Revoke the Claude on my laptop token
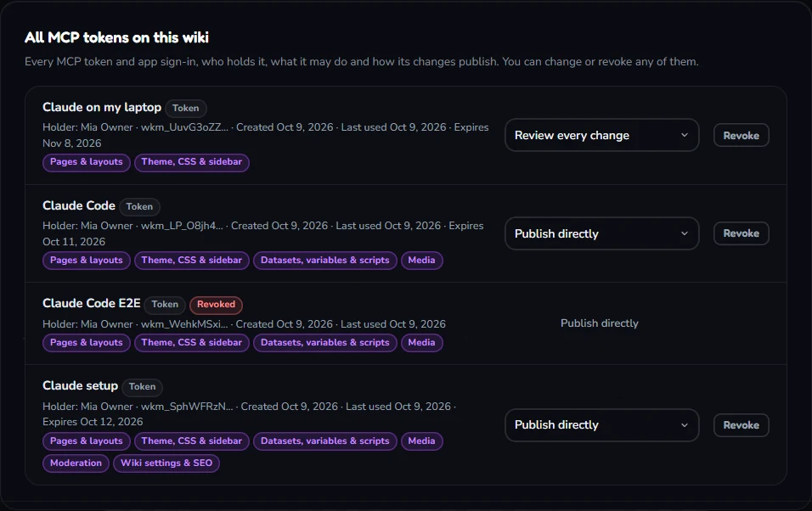Viewport: 812px width, 511px height. (x=741, y=135)
